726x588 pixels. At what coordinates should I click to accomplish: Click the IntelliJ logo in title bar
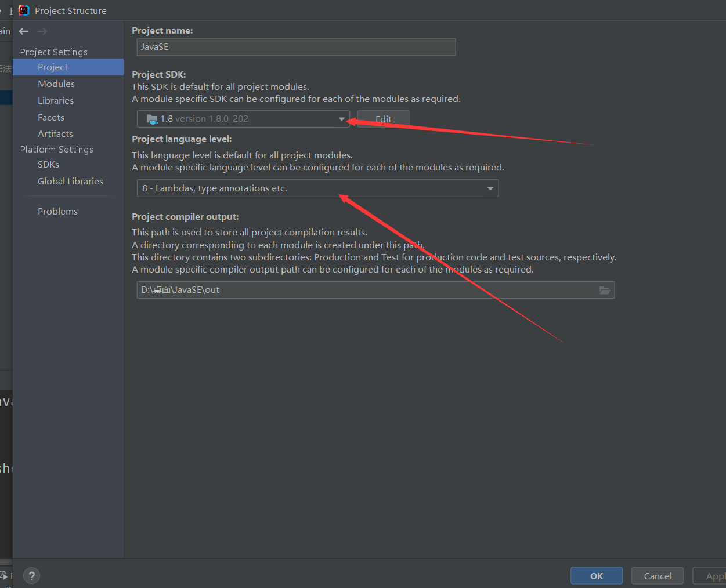24,10
